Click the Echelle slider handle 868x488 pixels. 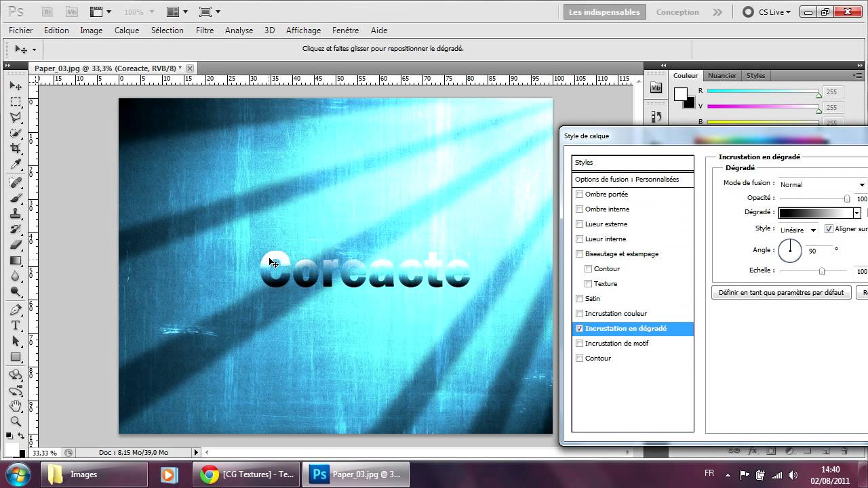tap(822, 272)
